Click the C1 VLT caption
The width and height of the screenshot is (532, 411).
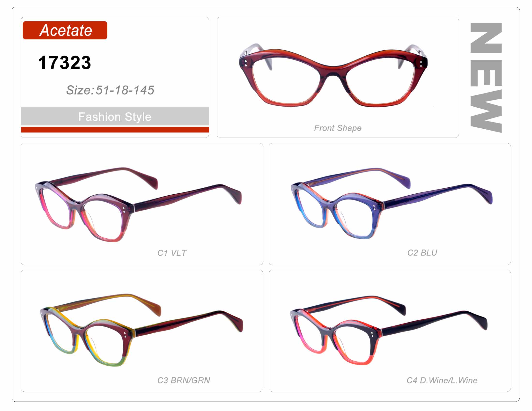click(x=172, y=253)
